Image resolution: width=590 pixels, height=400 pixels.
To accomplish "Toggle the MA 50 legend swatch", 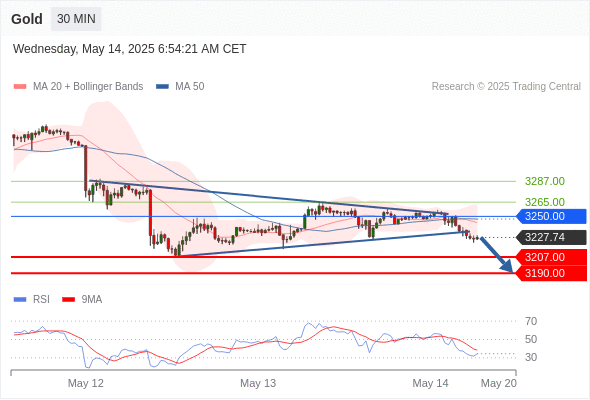I will click(x=162, y=87).
